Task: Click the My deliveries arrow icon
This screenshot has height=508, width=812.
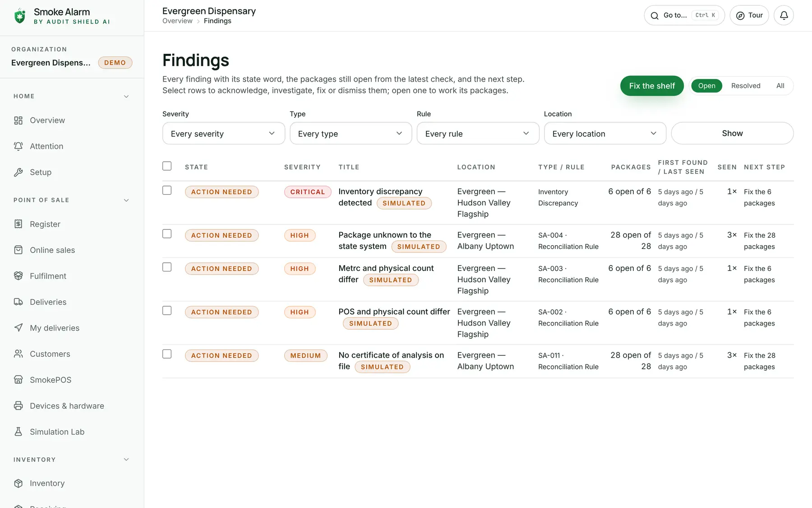Action: tap(18, 328)
